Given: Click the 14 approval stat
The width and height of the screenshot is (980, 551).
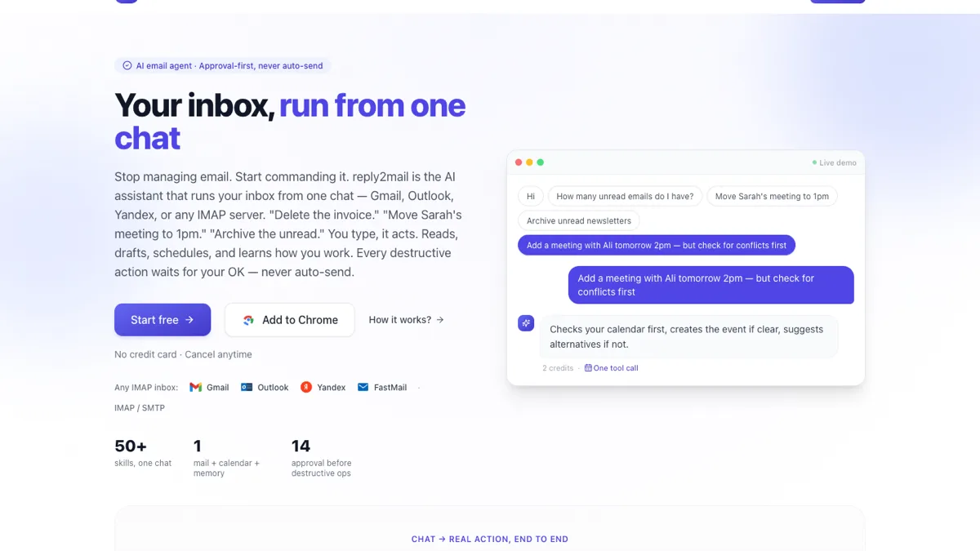Looking at the screenshot, I should tap(322, 457).
